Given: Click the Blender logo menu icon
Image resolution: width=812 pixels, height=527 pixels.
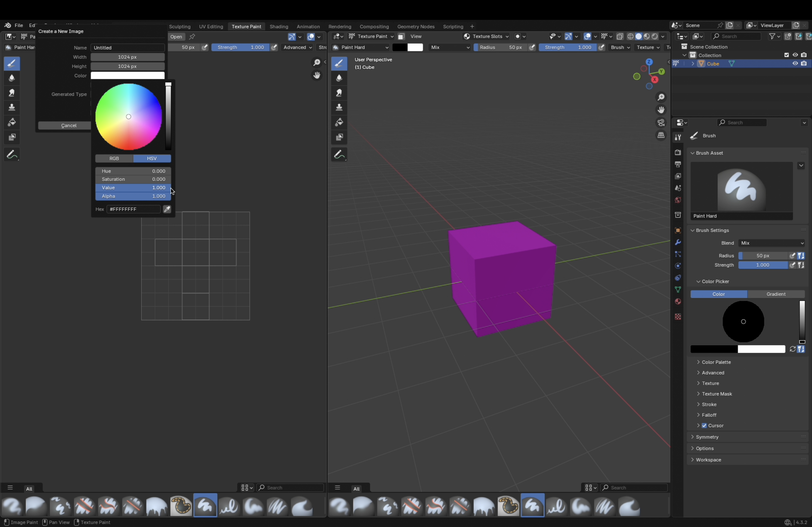Looking at the screenshot, I should (x=8, y=25).
